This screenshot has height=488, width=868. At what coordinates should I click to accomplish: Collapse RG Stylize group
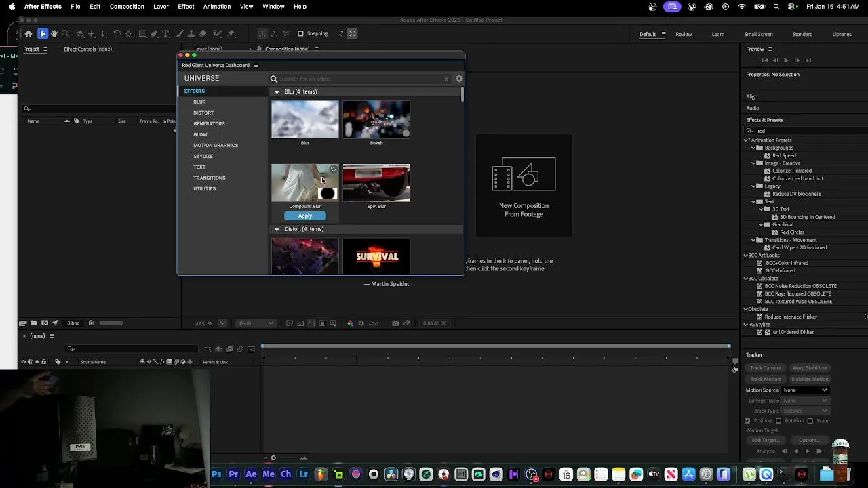(x=746, y=325)
